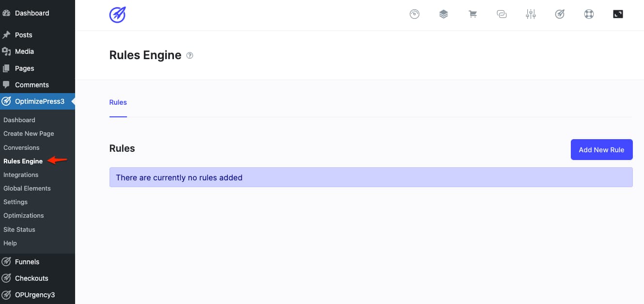
Task: Open Rules Engine in the sidebar submenu
Action: point(23,161)
